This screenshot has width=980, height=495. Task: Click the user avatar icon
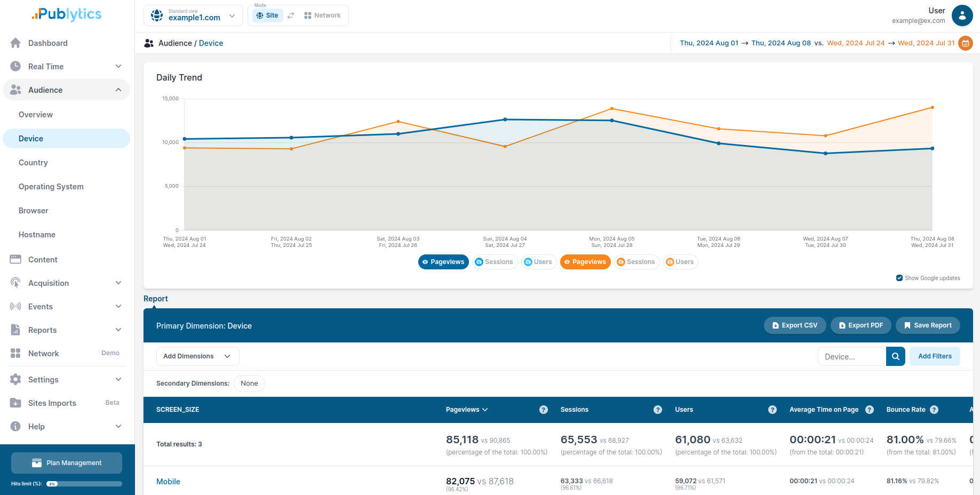(962, 15)
